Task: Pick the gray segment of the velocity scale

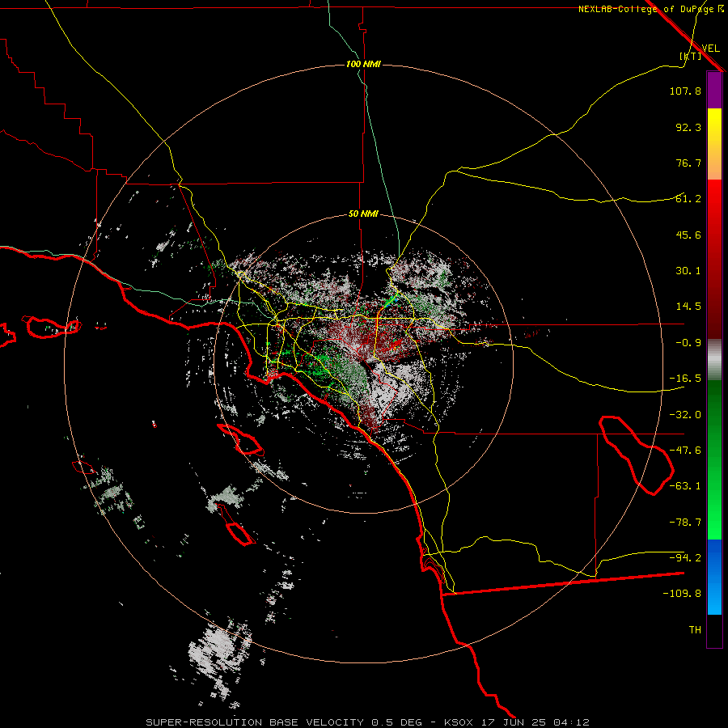Action: tap(714, 359)
